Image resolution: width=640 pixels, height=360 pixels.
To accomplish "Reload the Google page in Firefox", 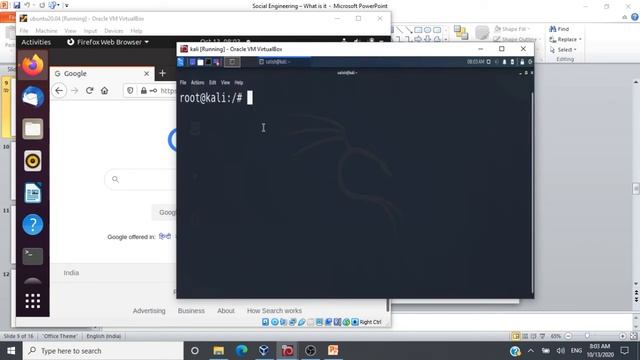I will pyautogui.click(x=89, y=91).
